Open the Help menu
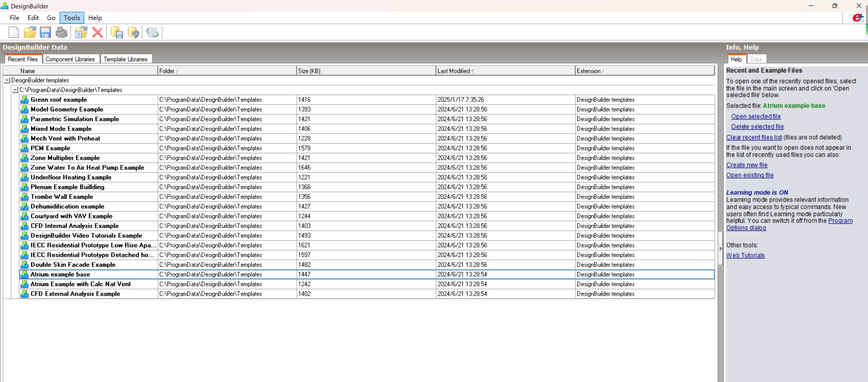 95,18
